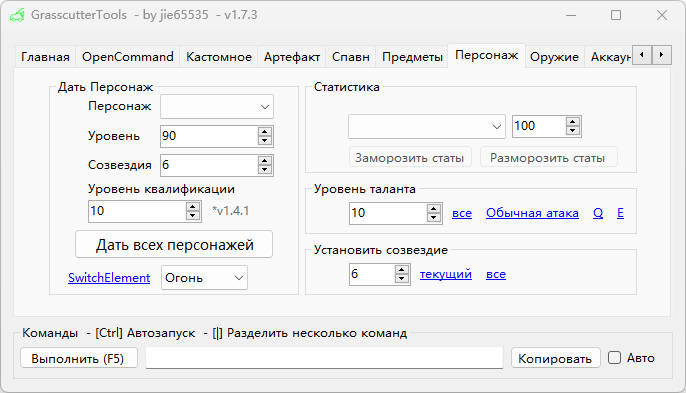The image size is (686, 393).
Task: Decrease Уровень таланта with down arrow
Action: click(433, 218)
